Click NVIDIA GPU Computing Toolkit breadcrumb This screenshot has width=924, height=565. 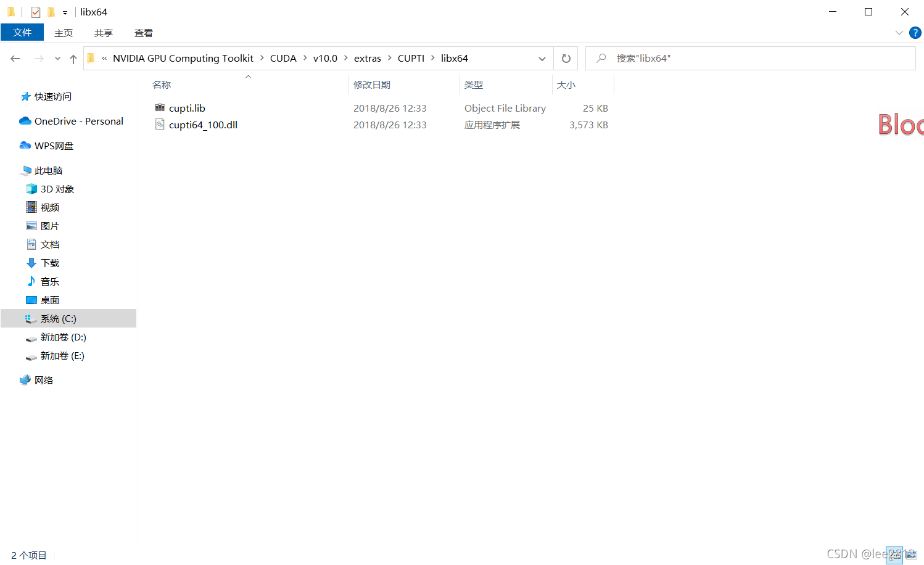[x=183, y=58]
